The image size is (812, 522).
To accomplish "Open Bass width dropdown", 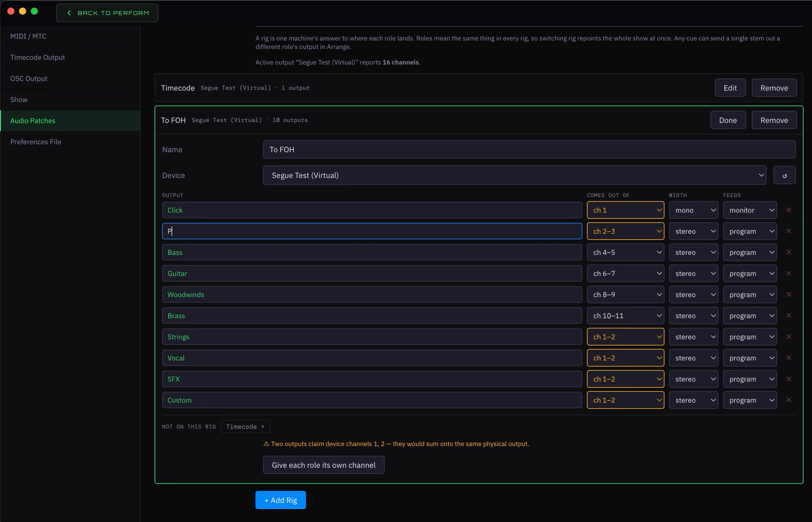I will (x=693, y=252).
